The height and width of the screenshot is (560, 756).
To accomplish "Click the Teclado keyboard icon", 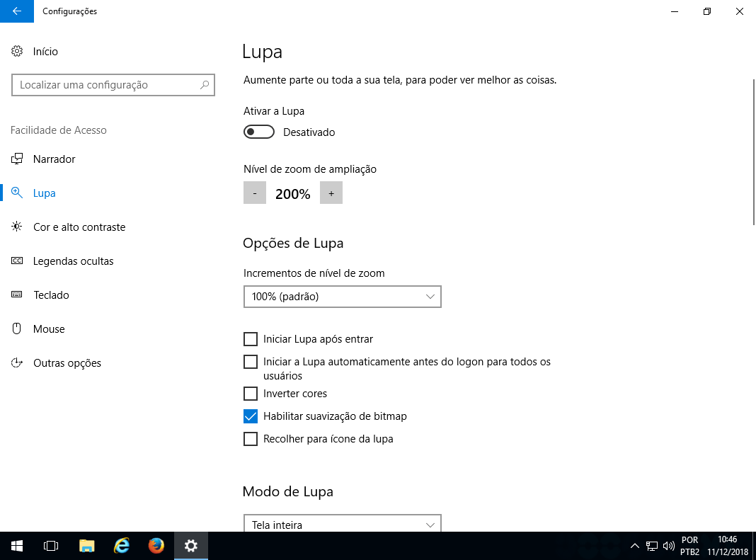I will (x=18, y=295).
